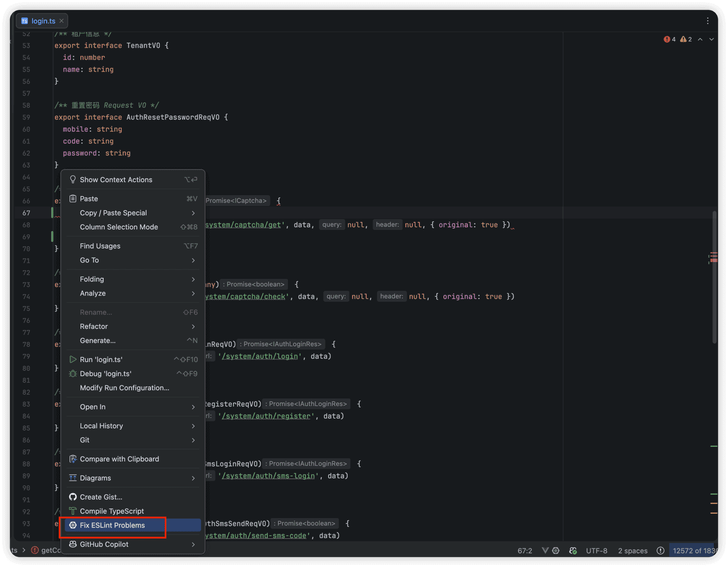Click the Promise<boolean> hint on line 73
The width and height of the screenshot is (728, 567).
pos(255,284)
